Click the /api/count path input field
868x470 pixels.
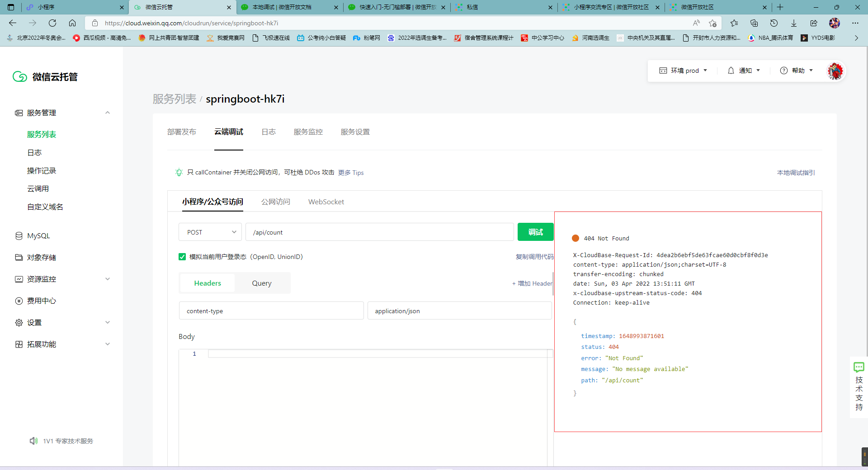click(380, 232)
